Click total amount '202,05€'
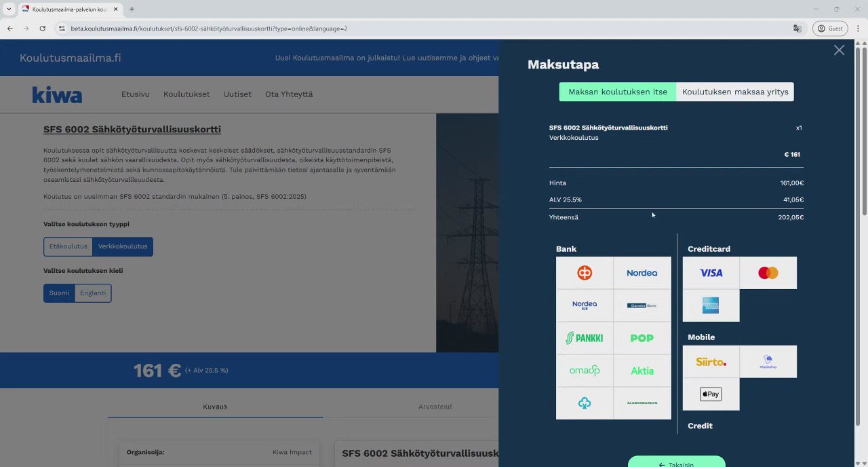Image resolution: width=868 pixels, height=467 pixels. (x=791, y=217)
